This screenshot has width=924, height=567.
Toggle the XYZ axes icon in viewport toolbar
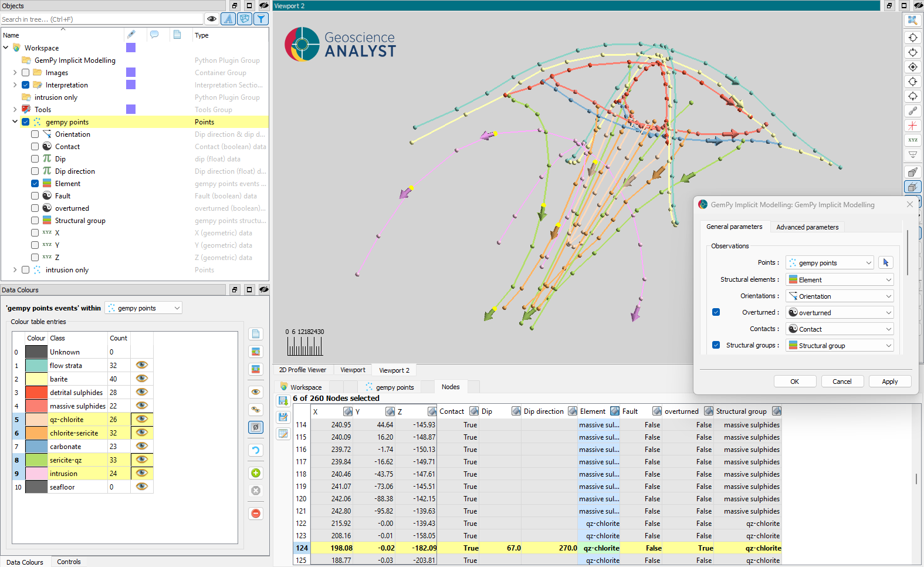pyautogui.click(x=912, y=140)
